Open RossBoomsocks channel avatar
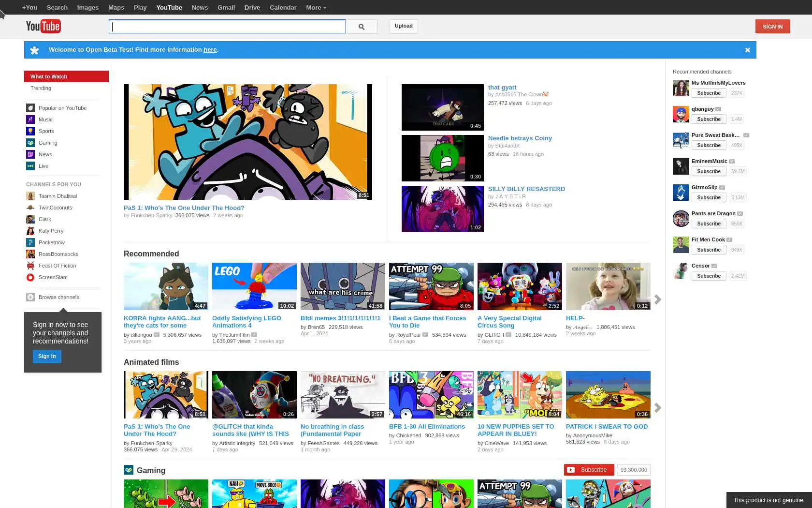 point(30,254)
